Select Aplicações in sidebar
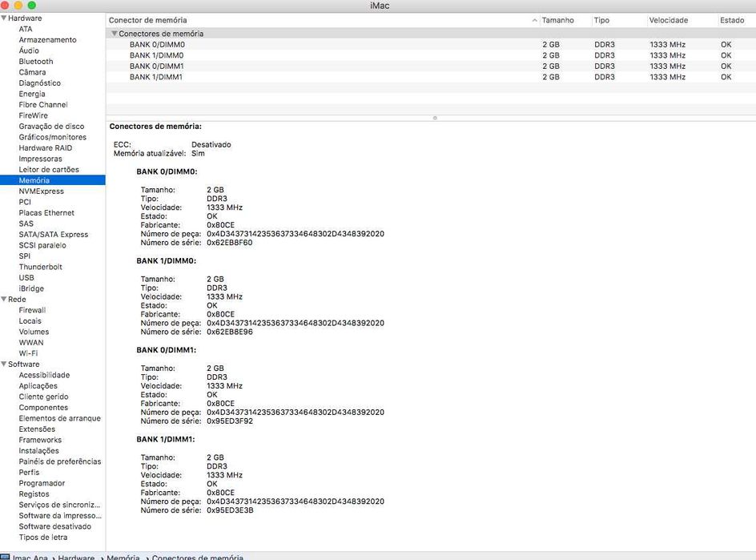The width and height of the screenshot is (756, 560). pyautogui.click(x=38, y=386)
